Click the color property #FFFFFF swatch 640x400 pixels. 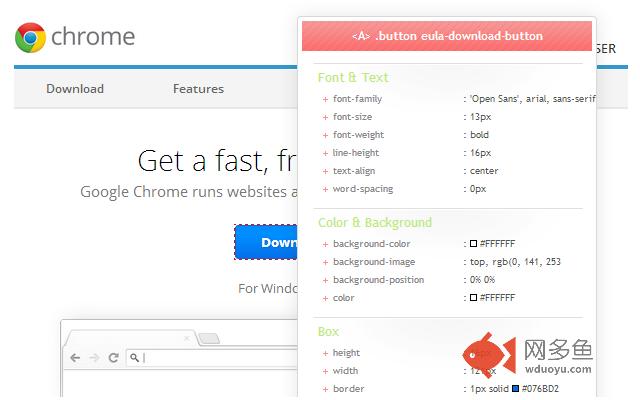click(x=473, y=298)
